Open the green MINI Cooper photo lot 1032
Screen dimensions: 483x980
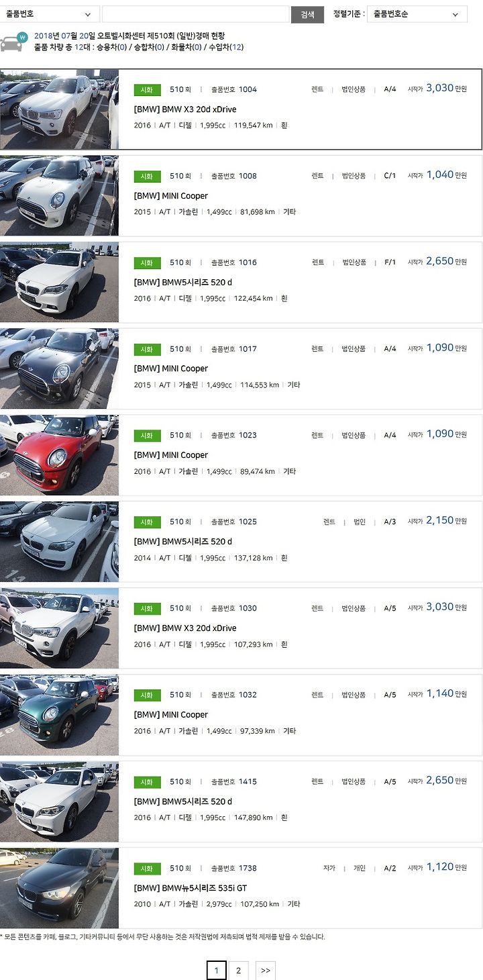tap(59, 715)
